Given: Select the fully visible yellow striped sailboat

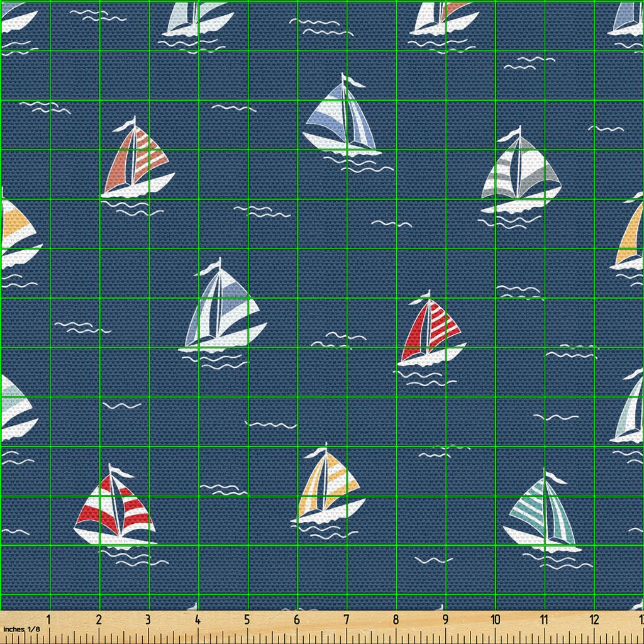Looking at the screenshot, I should pyautogui.click(x=328, y=486).
